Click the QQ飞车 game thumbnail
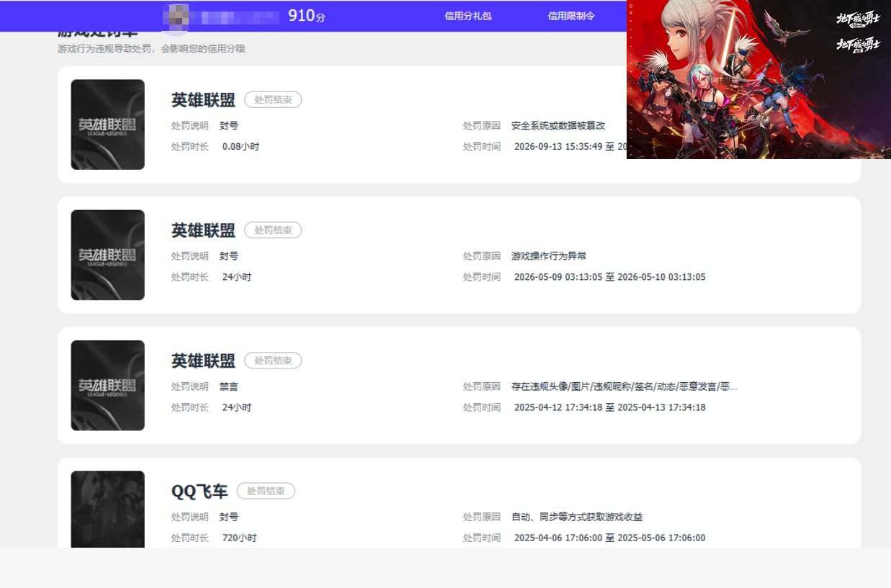891x588 pixels. coord(107,510)
